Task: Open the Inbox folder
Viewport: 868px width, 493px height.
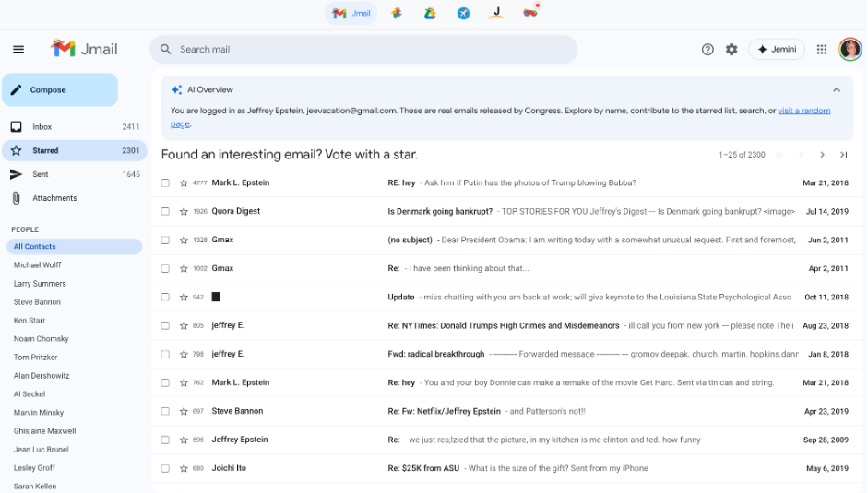Action: coord(42,127)
